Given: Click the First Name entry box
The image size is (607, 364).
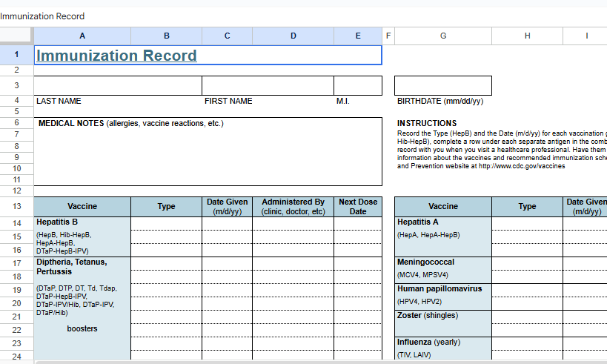Looking at the screenshot, I should [268, 86].
